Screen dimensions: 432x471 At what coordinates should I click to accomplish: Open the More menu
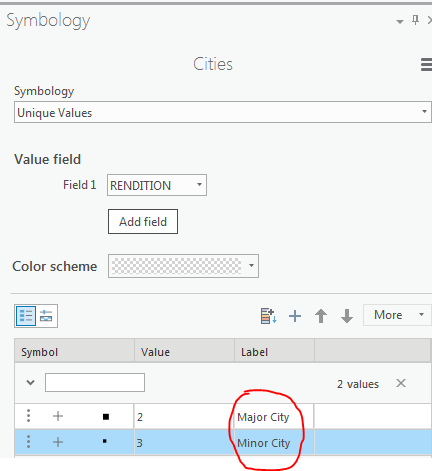point(397,315)
